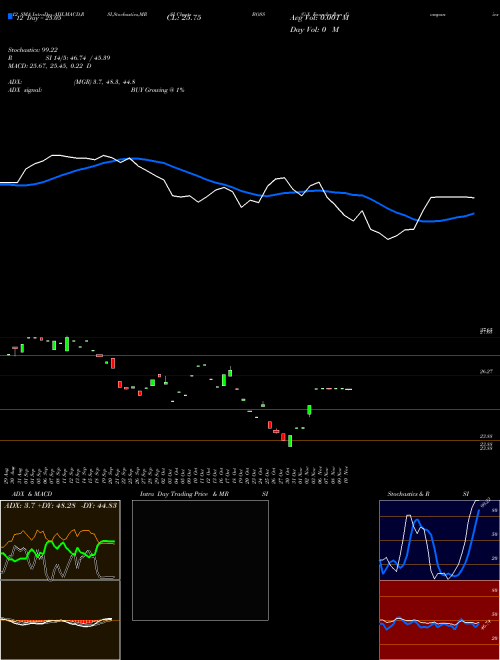
Task: Click the '10 Nov' date on the axis
Action: (x=346, y=475)
